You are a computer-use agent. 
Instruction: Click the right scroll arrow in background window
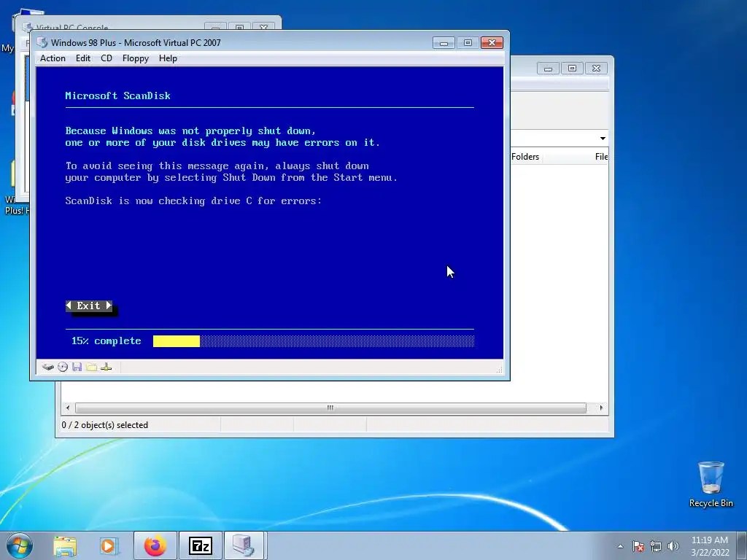click(x=601, y=408)
